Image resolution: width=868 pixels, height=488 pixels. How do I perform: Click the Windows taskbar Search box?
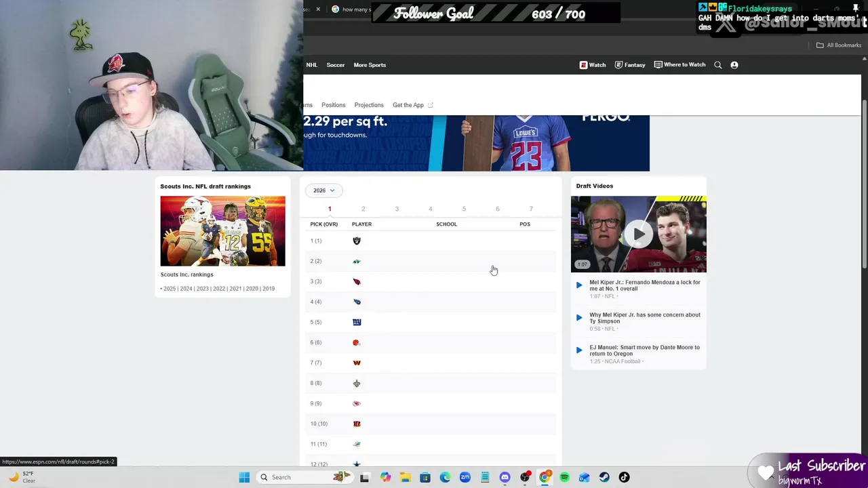coord(305,477)
